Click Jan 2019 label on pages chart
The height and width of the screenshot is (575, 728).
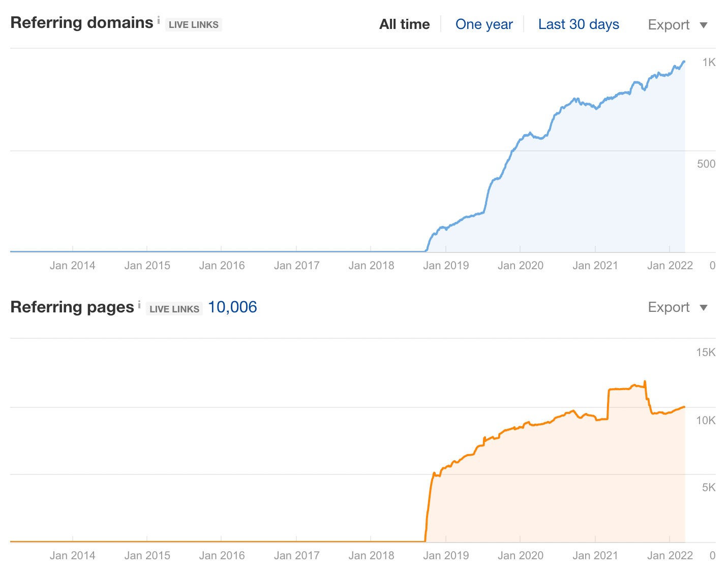point(446,555)
